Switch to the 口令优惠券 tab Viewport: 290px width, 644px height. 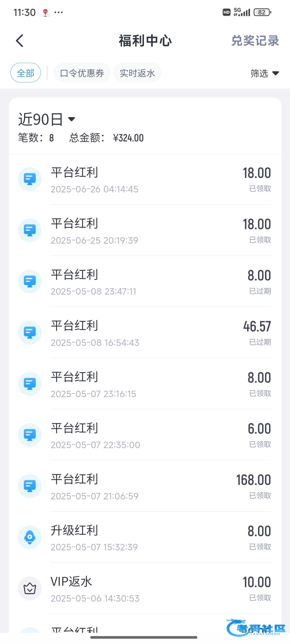pos(82,73)
